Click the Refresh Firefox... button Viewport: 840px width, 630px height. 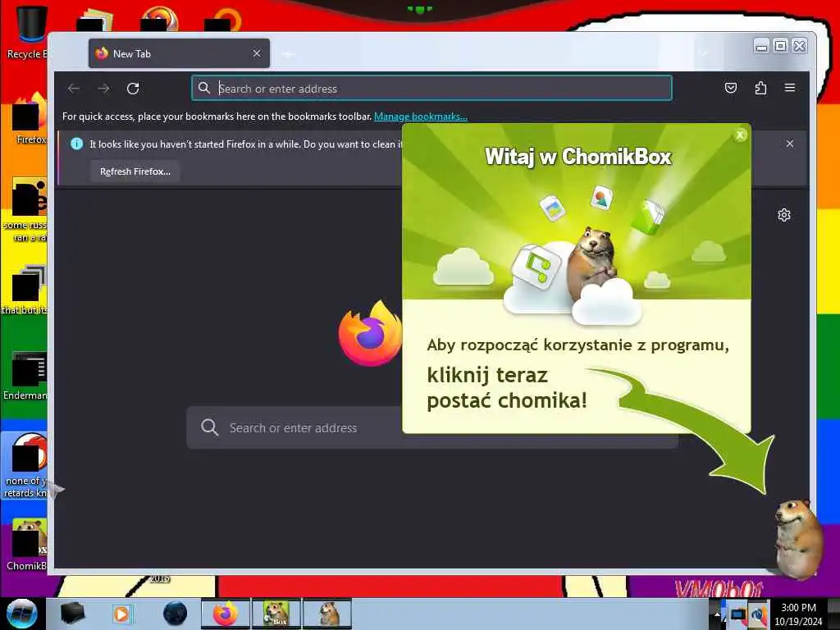click(135, 171)
